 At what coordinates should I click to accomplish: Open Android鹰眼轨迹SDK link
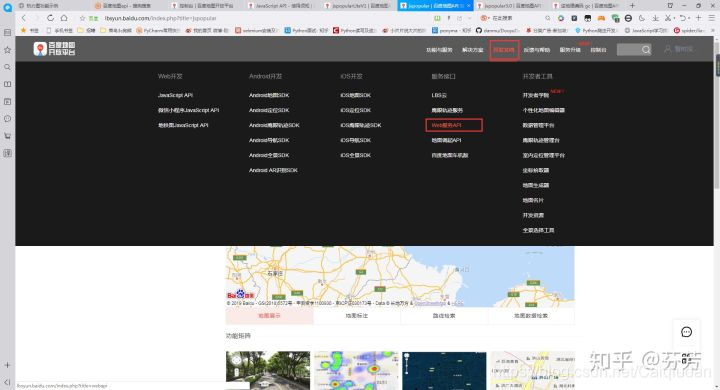point(274,125)
